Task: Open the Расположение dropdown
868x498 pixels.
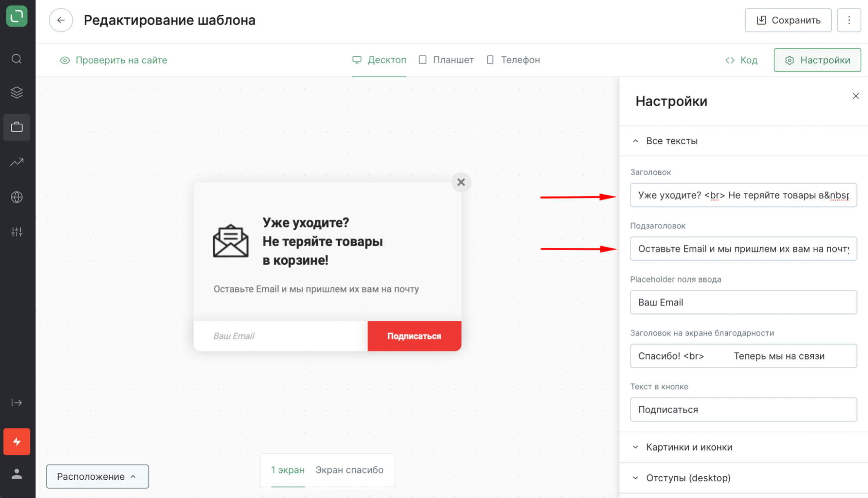Action: [97, 476]
